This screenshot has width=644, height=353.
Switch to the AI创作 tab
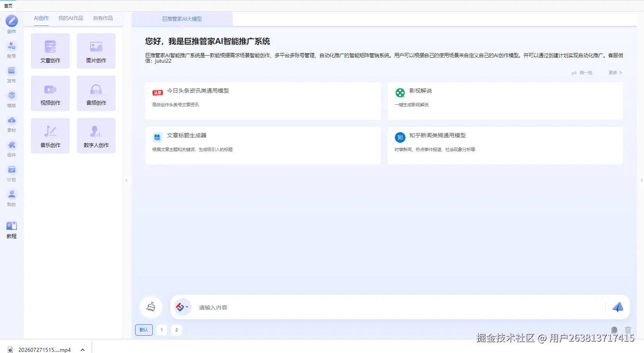coord(41,18)
